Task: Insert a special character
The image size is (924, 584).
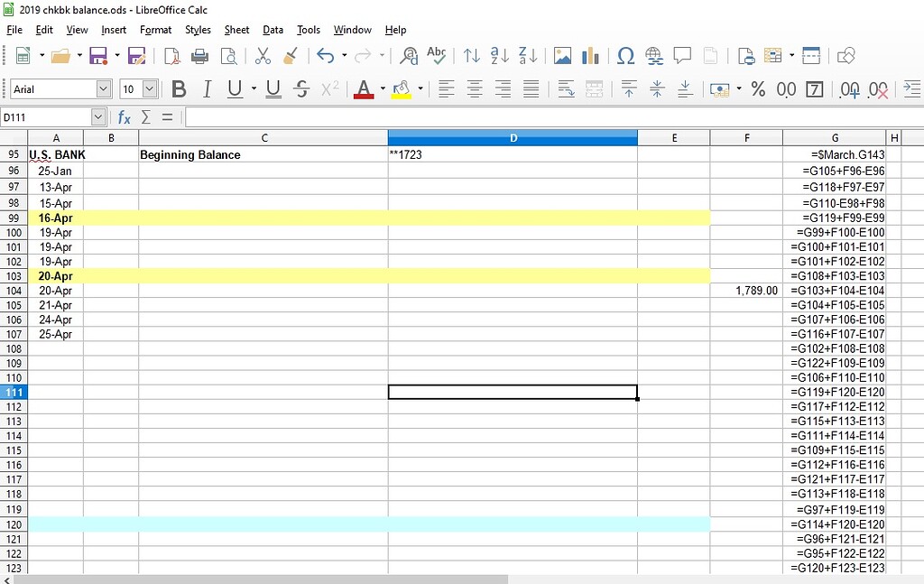Action: tap(625, 55)
